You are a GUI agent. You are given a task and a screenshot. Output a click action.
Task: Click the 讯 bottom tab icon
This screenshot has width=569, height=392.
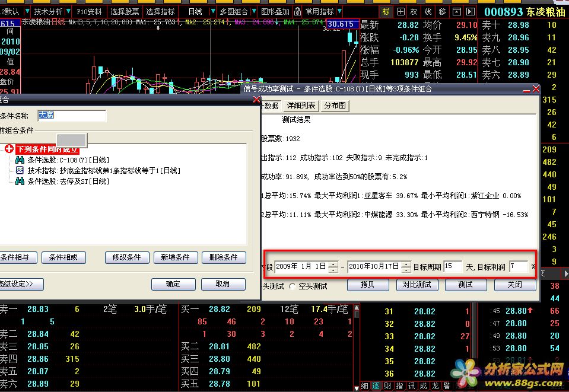coord(411,386)
